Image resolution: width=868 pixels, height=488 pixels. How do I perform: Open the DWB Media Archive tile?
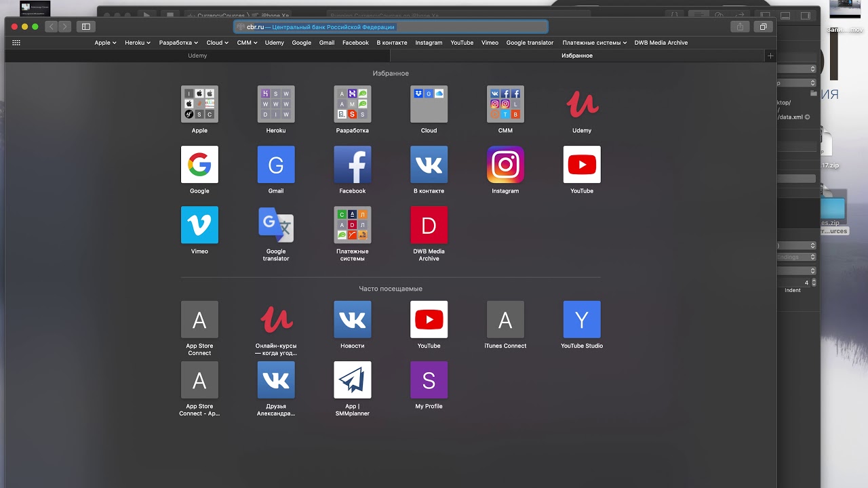point(429,224)
